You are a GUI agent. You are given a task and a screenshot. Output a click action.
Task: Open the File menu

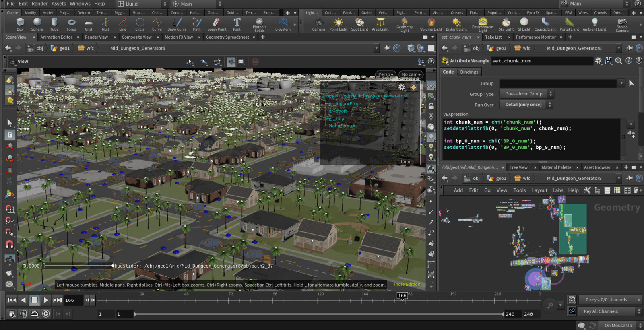(11, 4)
